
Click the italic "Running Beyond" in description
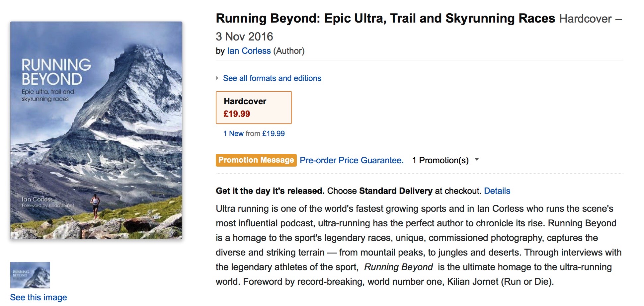398,267
